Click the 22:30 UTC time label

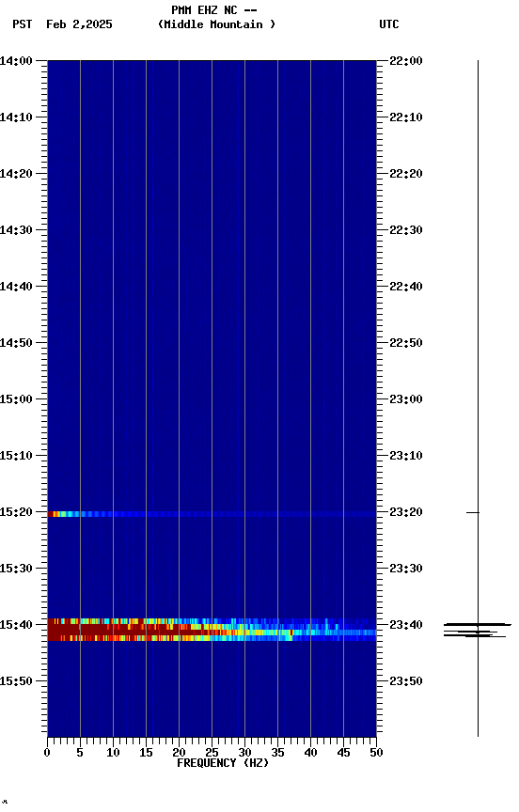click(x=406, y=230)
